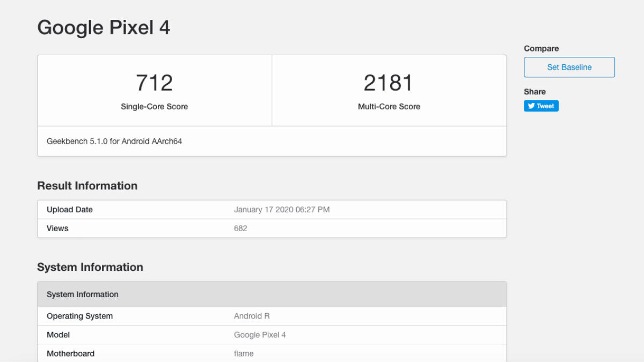
Task: Click the Multi-Core Score label
Action: [389, 106]
